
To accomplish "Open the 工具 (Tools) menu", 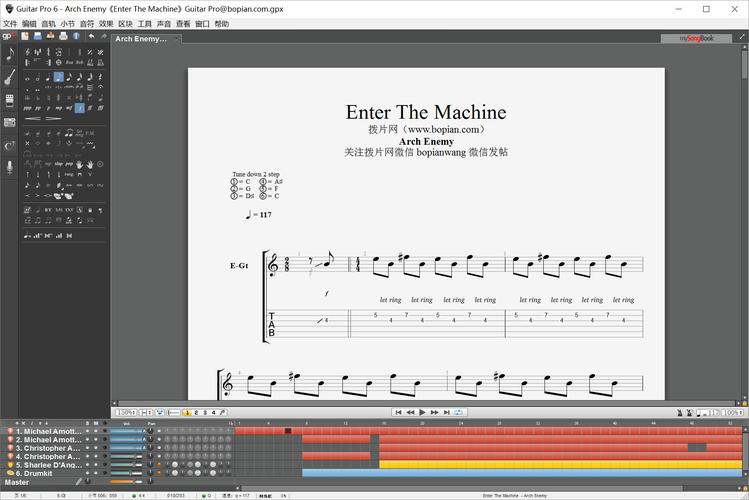I will [145, 23].
